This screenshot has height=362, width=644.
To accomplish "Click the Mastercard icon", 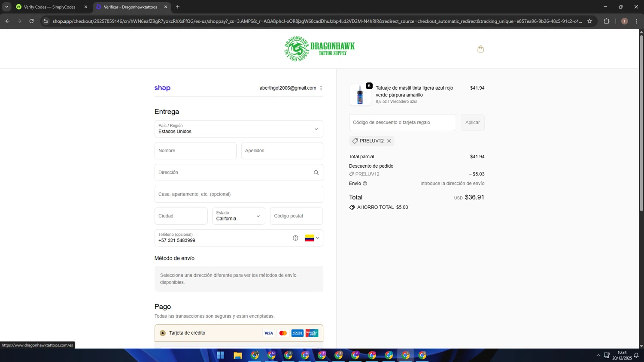I will pyautogui.click(x=283, y=333).
